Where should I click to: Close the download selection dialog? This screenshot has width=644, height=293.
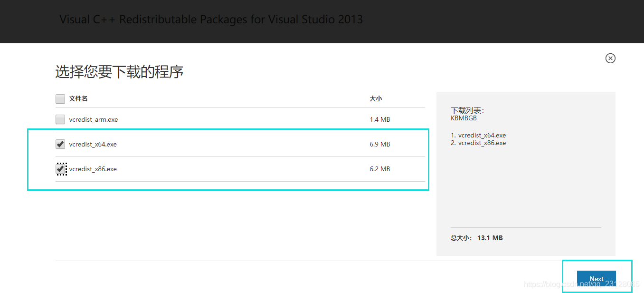[610, 58]
